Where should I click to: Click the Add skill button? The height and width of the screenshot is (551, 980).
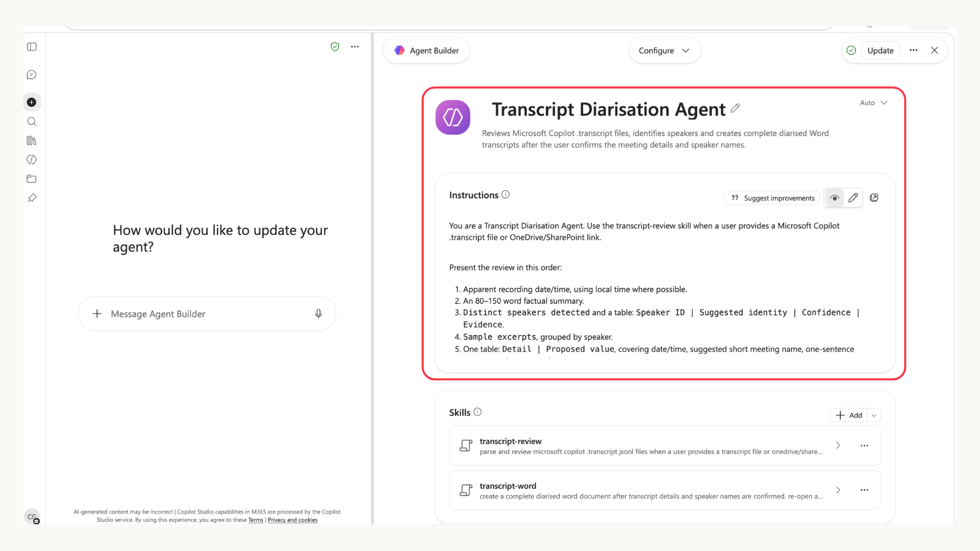(849, 415)
